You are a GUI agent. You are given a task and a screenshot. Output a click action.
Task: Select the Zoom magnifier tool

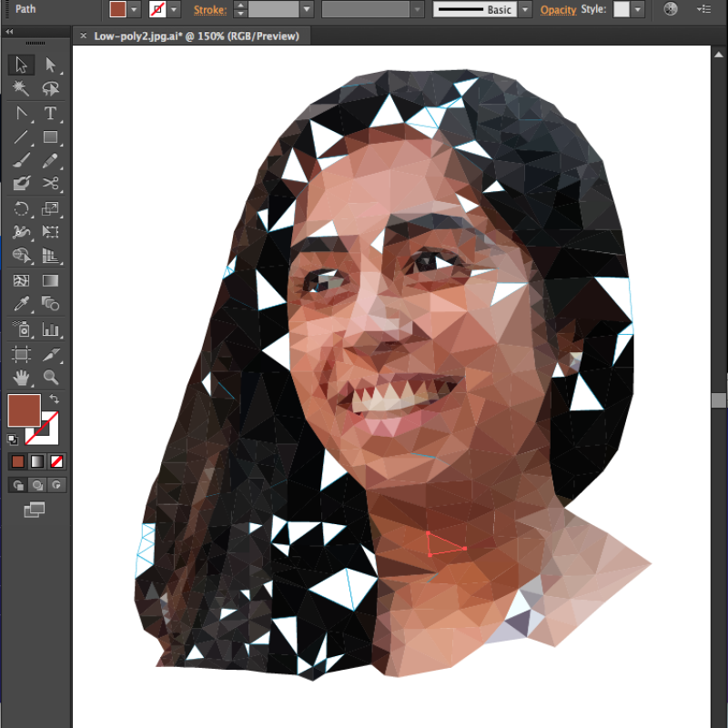pos(51,376)
